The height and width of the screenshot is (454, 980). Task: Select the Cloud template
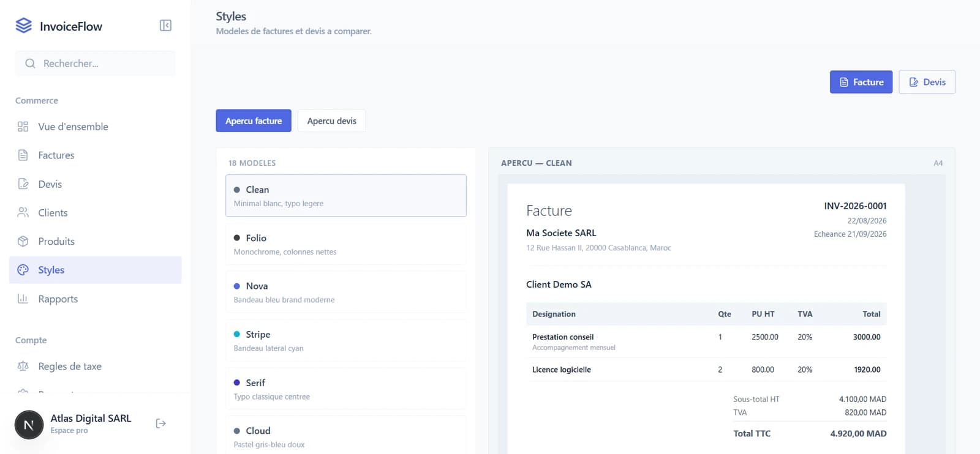(346, 435)
